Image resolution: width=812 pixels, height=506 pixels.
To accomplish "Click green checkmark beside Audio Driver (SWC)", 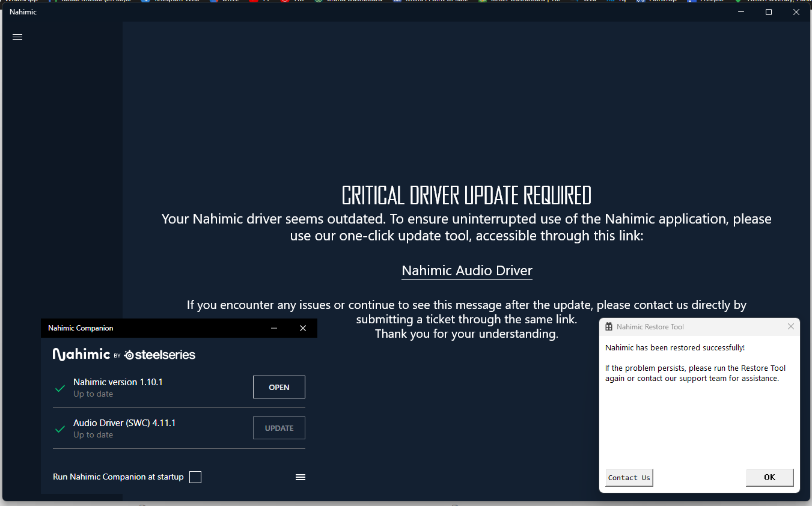I will coord(60,429).
